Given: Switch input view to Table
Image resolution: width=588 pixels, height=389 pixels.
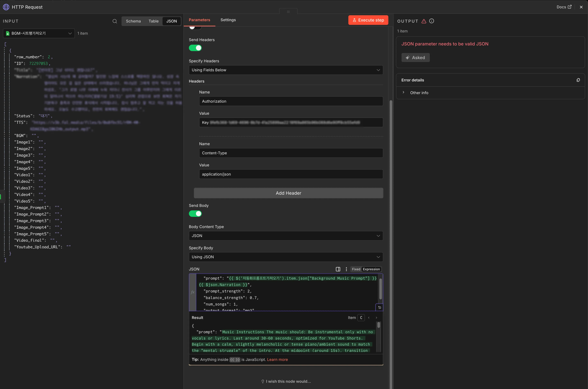Looking at the screenshot, I should point(154,21).
